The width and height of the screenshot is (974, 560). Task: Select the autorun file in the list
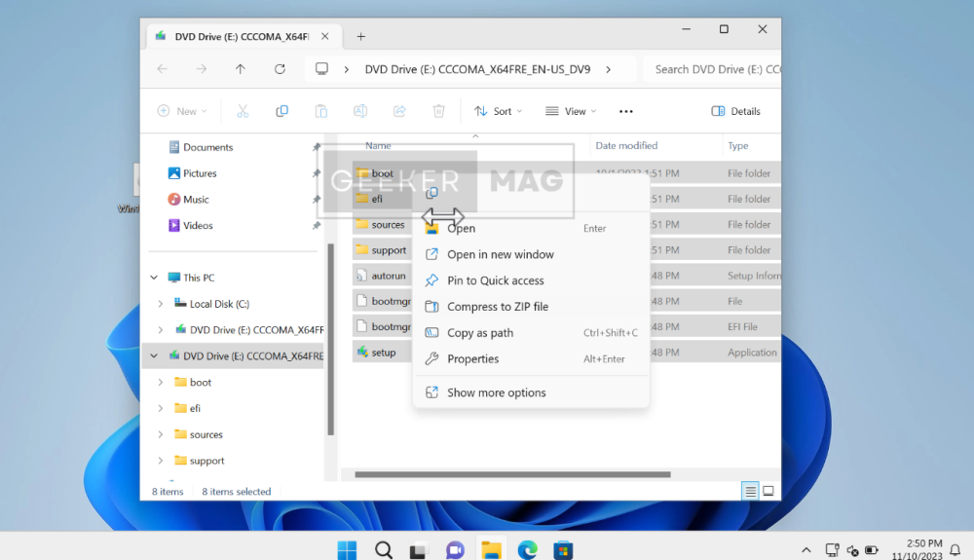pyautogui.click(x=389, y=276)
